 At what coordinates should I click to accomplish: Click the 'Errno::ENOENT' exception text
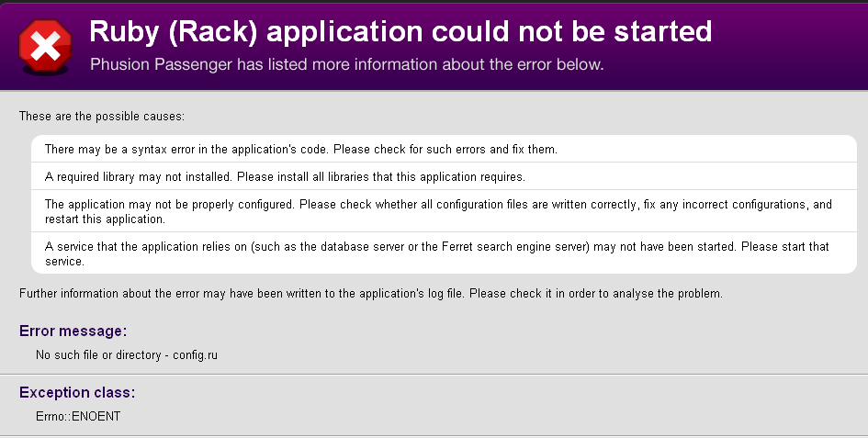78,416
